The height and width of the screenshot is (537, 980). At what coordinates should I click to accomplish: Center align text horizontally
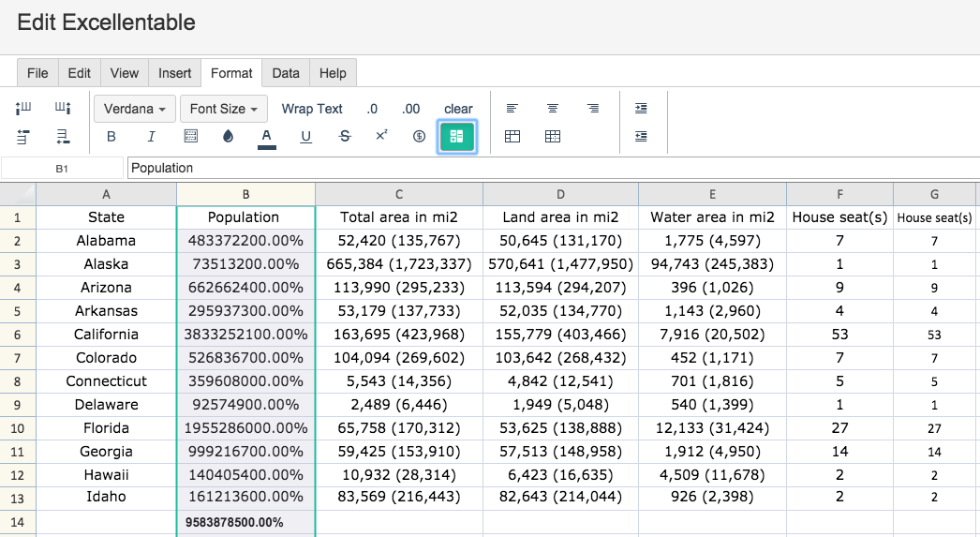553,108
